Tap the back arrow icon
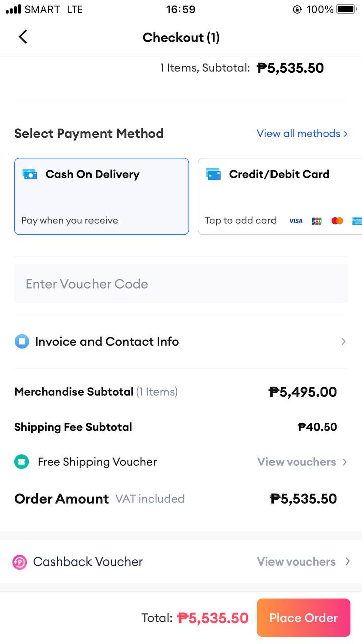 pyautogui.click(x=23, y=37)
